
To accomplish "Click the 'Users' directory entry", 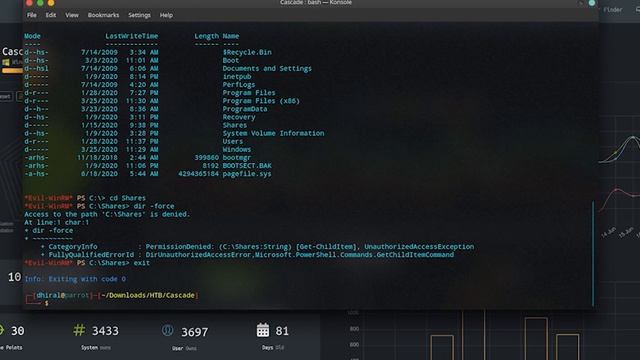I will [x=233, y=142].
